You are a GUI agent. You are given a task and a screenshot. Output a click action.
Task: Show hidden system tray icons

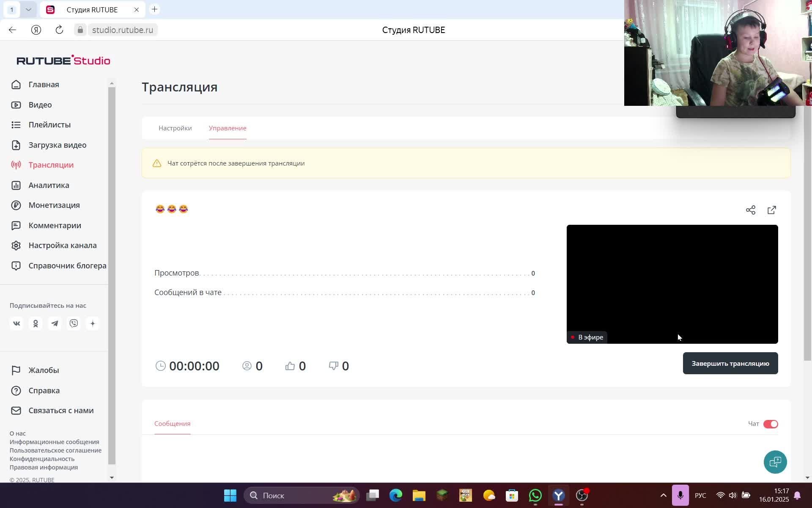(x=663, y=495)
